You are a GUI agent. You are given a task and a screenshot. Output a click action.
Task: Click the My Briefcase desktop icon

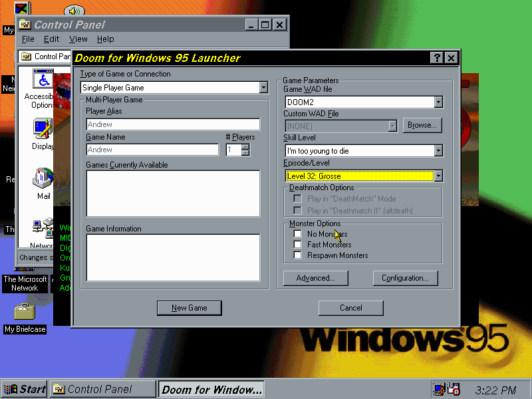click(25, 313)
